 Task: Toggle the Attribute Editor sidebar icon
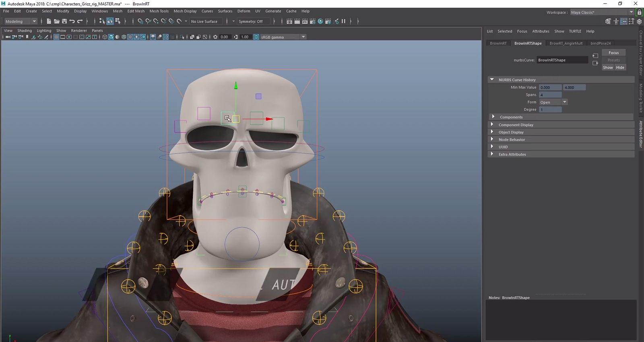tap(623, 21)
